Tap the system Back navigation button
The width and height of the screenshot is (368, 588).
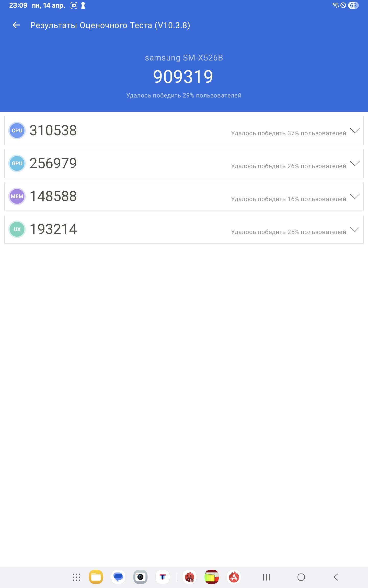[x=336, y=577]
